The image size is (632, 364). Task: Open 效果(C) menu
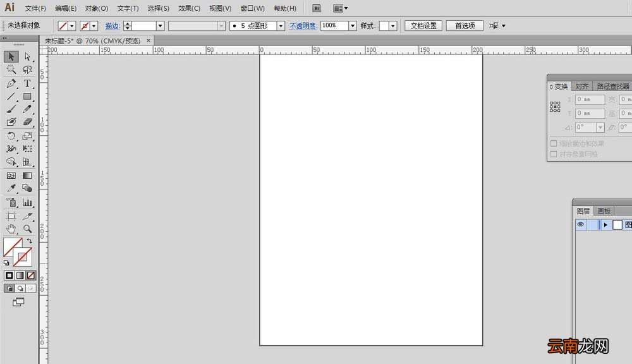coord(189,8)
